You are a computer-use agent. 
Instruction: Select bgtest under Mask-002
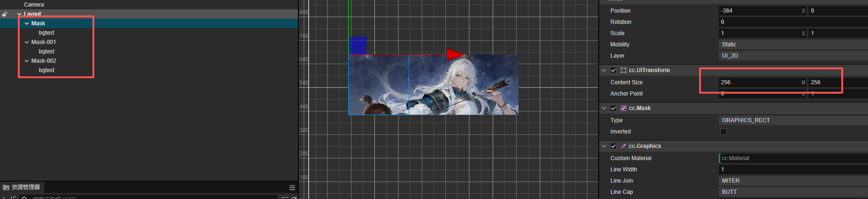46,70
